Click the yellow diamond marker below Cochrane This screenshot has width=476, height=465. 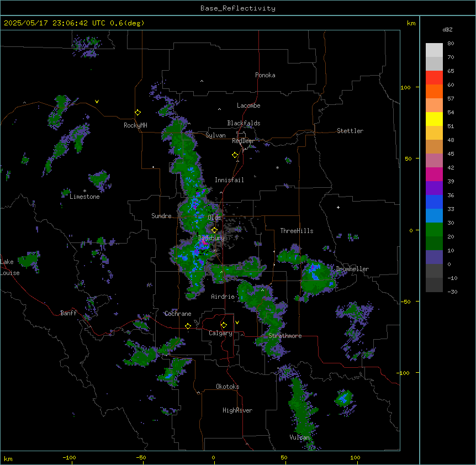coord(188,326)
